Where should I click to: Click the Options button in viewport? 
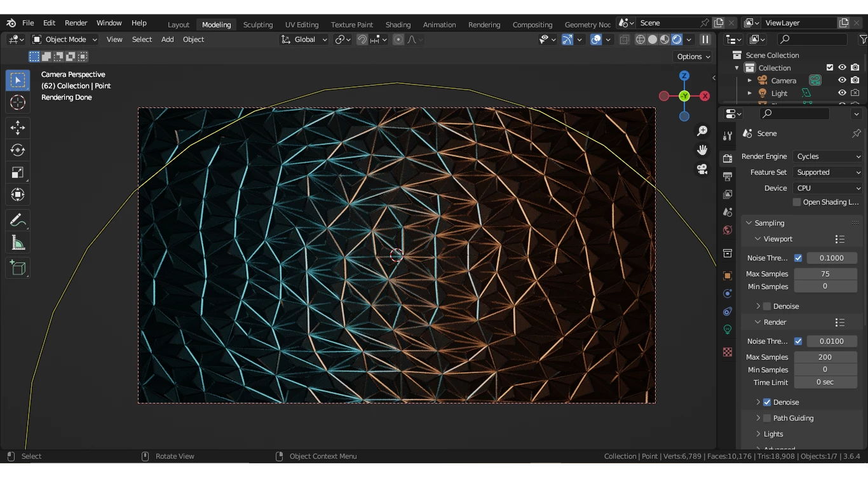click(693, 57)
